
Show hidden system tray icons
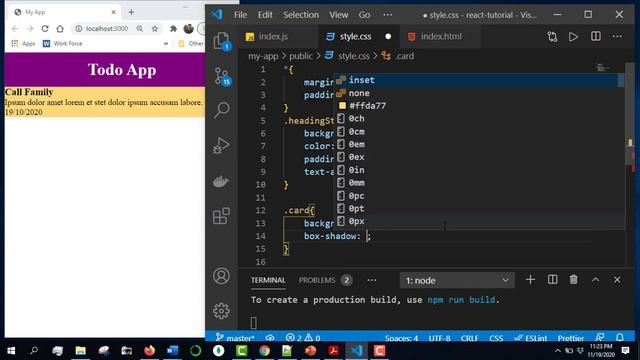557,351
